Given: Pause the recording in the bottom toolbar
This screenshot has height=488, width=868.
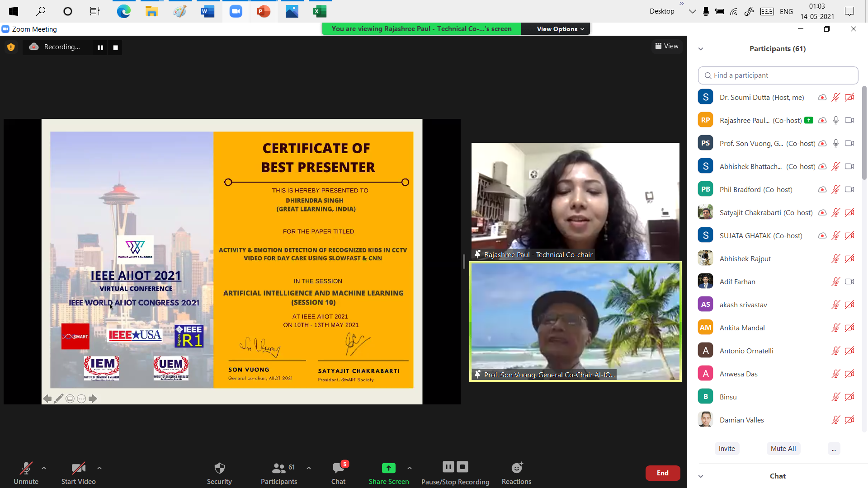Looking at the screenshot, I should [x=448, y=466].
